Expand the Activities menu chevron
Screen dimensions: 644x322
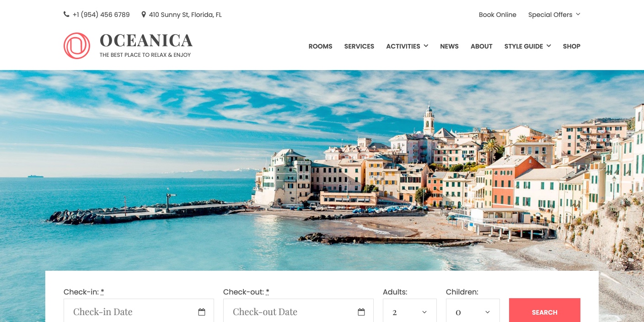426,46
